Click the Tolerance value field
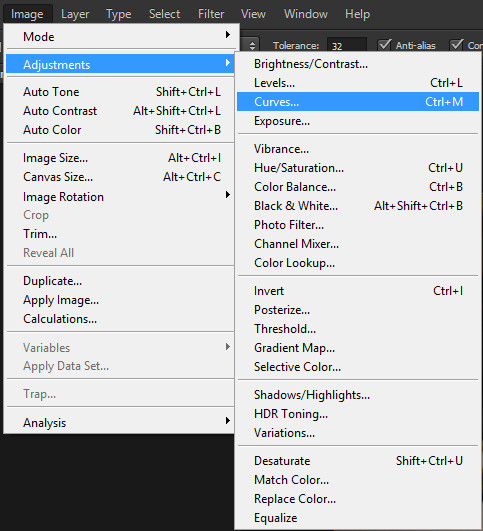This screenshot has height=531, width=483. coord(347,45)
